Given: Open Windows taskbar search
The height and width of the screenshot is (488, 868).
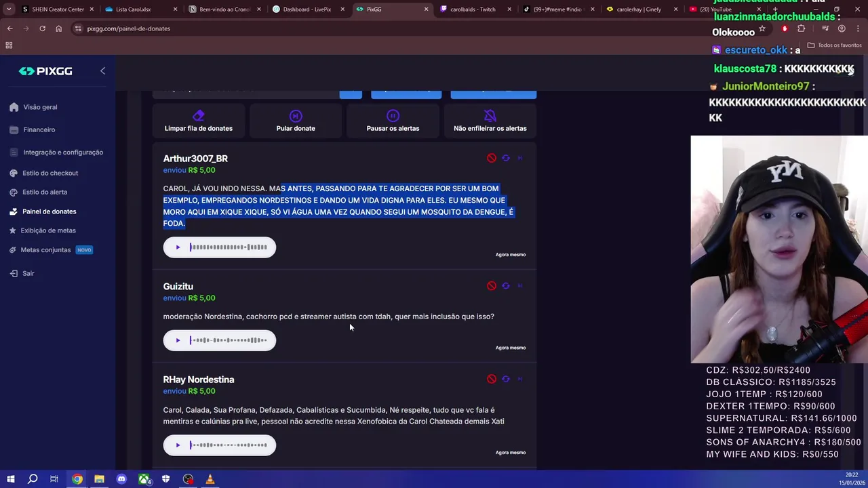Looking at the screenshot, I should pyautogui.click(x=33, y=479).
